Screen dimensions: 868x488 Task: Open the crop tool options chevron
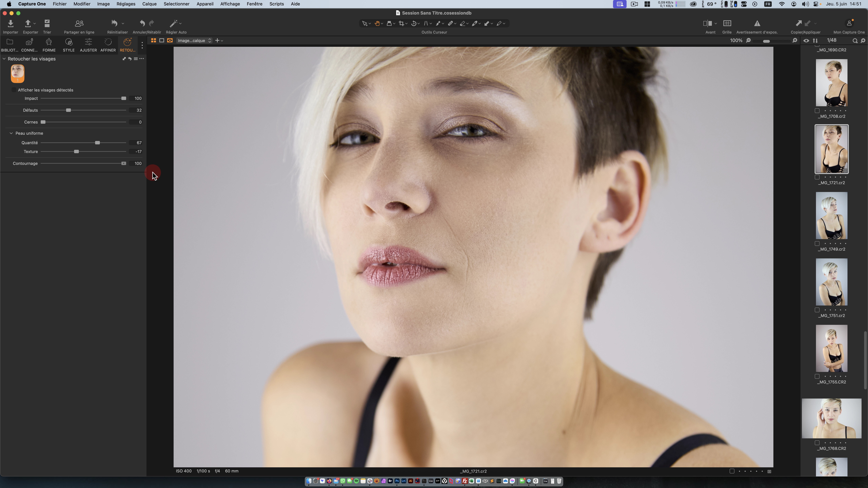pyautogui.click(x=406, y=24)
